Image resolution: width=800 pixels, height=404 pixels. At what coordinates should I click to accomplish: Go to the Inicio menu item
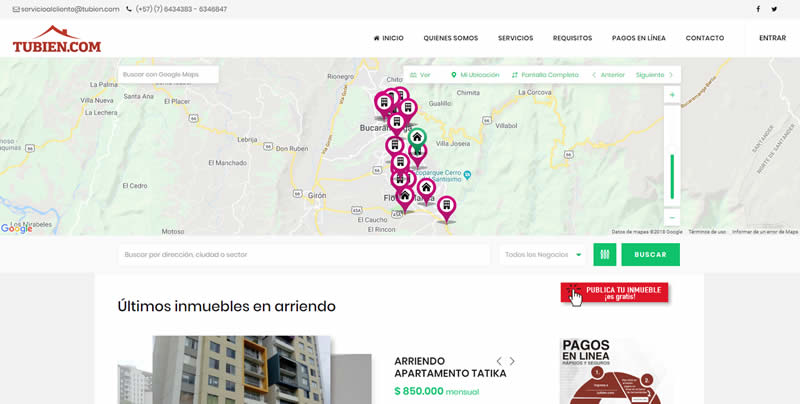coord(389,38)
